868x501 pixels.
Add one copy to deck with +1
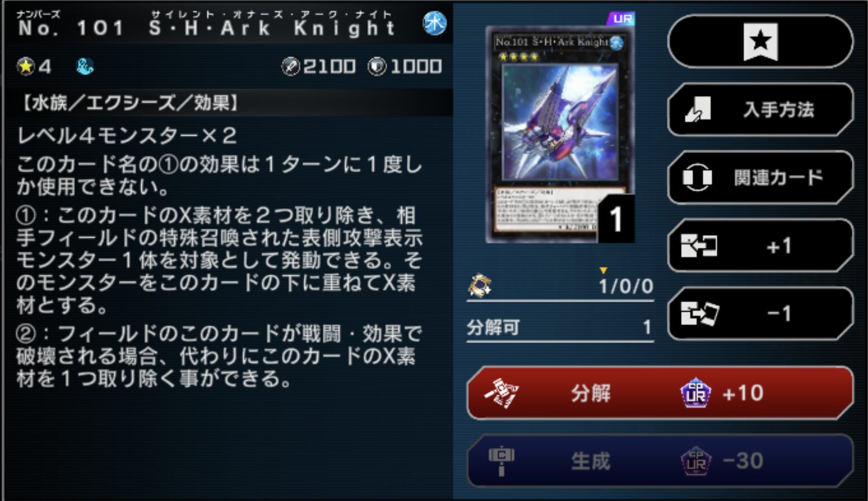tap(760, 246)
